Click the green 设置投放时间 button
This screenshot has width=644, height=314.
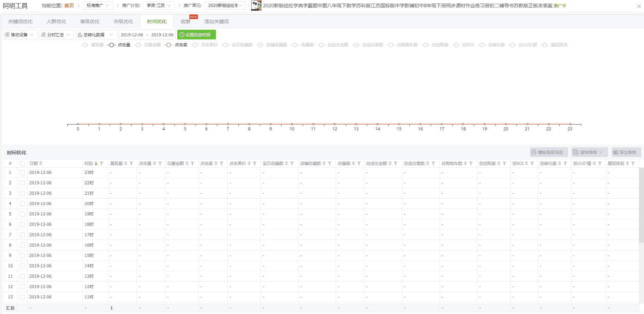[196, 35]
